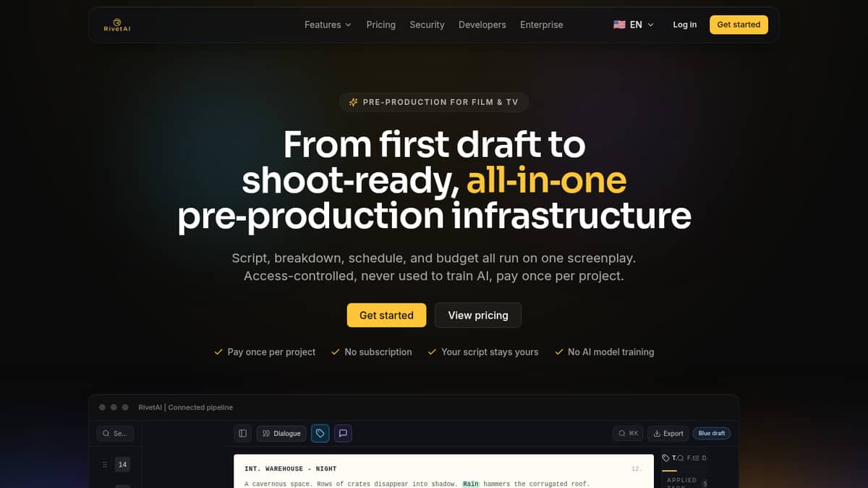Toggle the sidebar panel icon in the editor
Screen dimensions: 868x488
(x=242, y=433)
